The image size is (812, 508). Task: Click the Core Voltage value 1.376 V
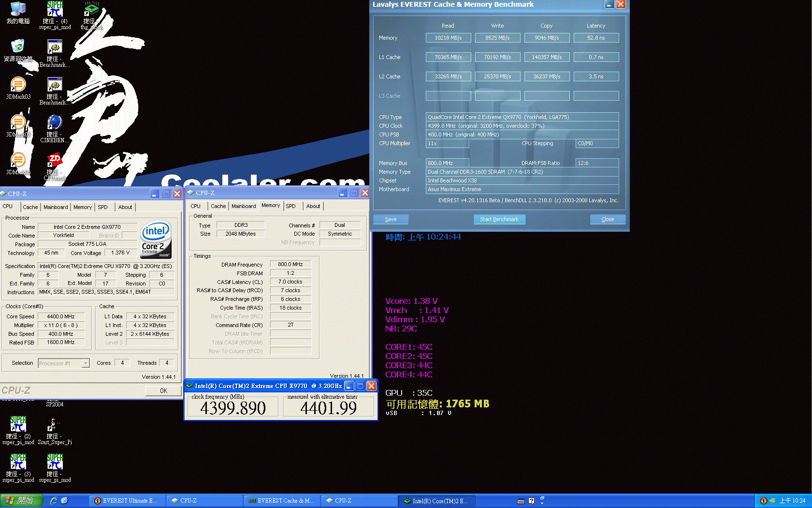[x=121, y=253]
